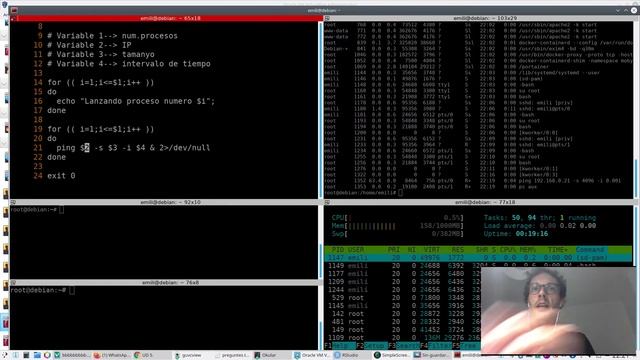Click the Swp usage meter bar in htop
The width and height of the screenshot is (640, 360).
coord(398,234)
